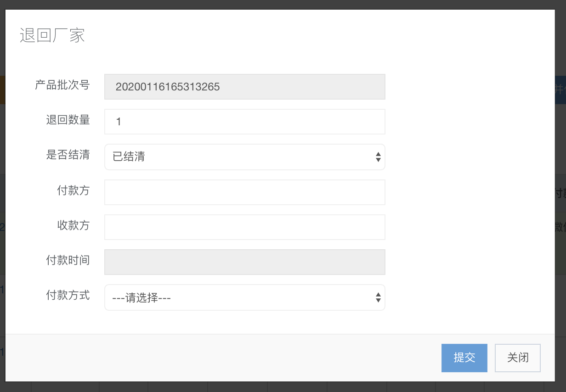The image size is (566, 392).
Task: Select the 付款时间 date field
Action: [244, 262]
